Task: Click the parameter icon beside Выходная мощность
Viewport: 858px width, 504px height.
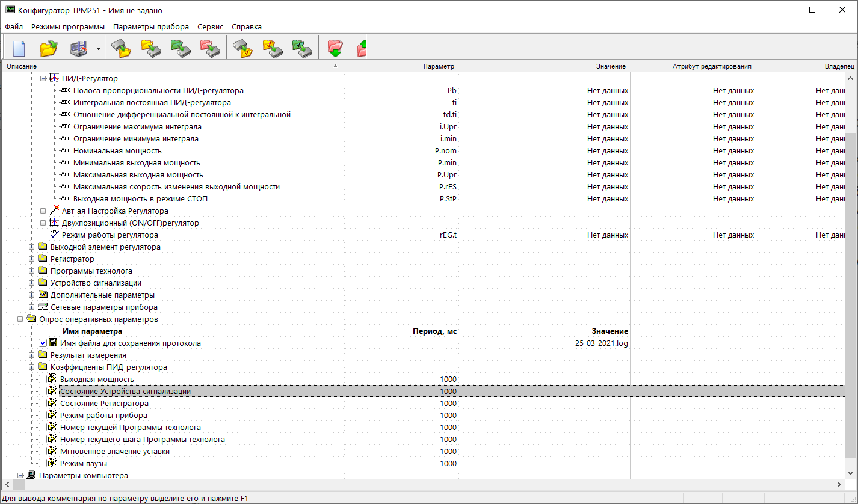Action: click(53, 380)
